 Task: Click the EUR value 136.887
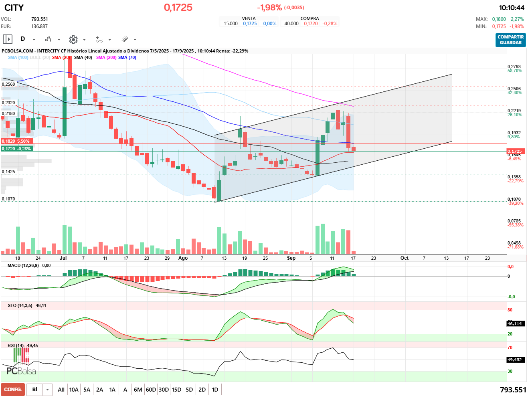[x=40, y=26]
